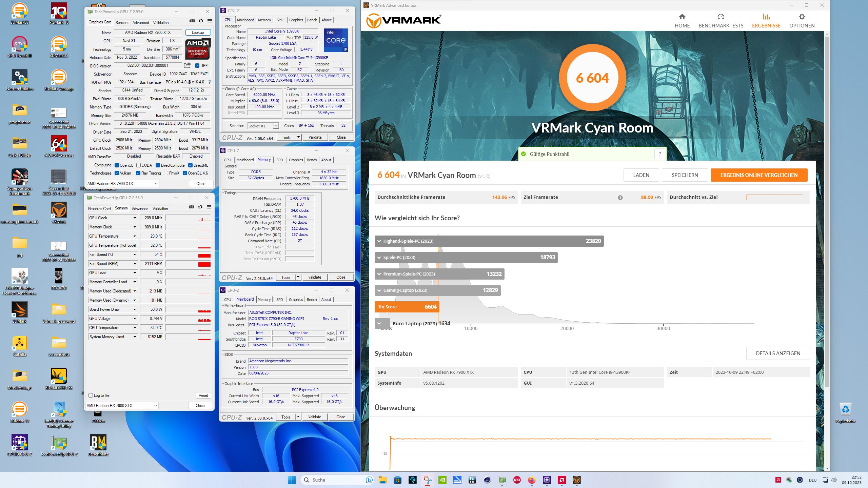Click DETAILS ANZEIGEN under Systemdaten
The image size is (868, 488).
(x=778, y=353)
